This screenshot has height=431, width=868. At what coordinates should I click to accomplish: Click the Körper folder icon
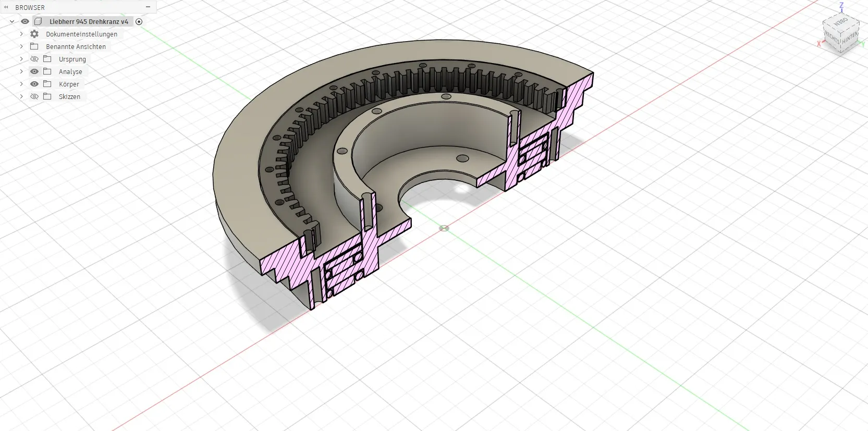click(x=47, y=84)
